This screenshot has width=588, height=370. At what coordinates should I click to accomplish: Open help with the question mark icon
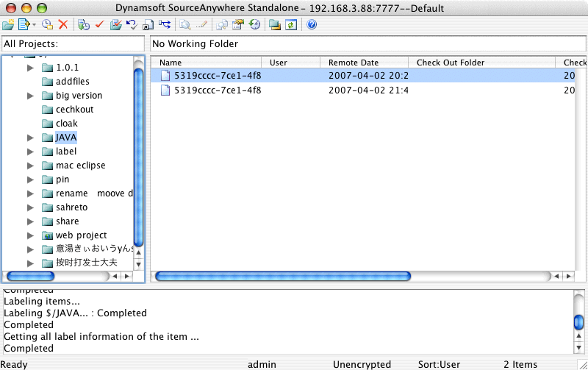tap(312, 24)
